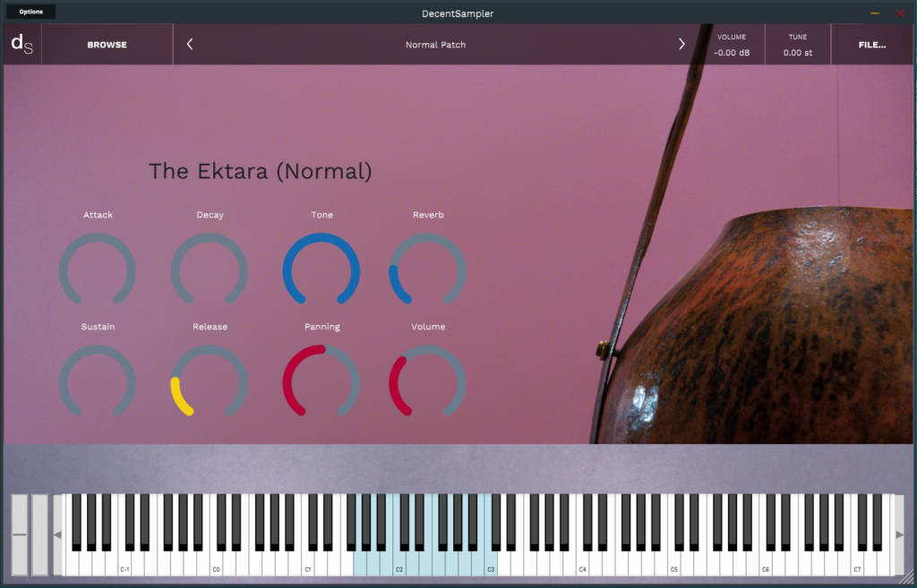Play the C4 key on the keyboard
Screen dimensions: 917x588
[582, 562]
